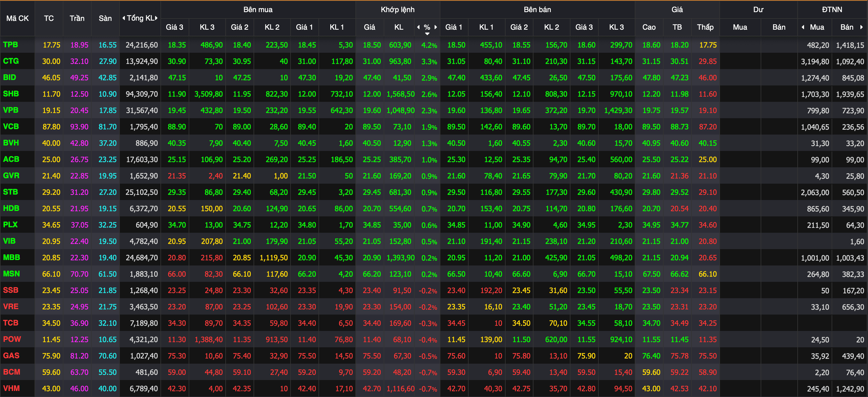Click VCB ceiling price 93.90
The width and height of the screenshot is (868, 397).
pyautogui.click(x=79, y=127)
